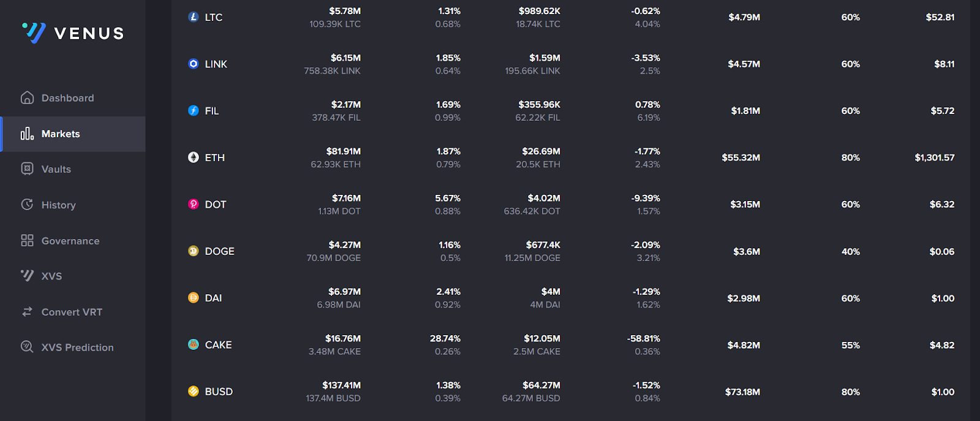Click the ETH coin icon
Screen dimensions: 980x421
[x=194, y=157]
